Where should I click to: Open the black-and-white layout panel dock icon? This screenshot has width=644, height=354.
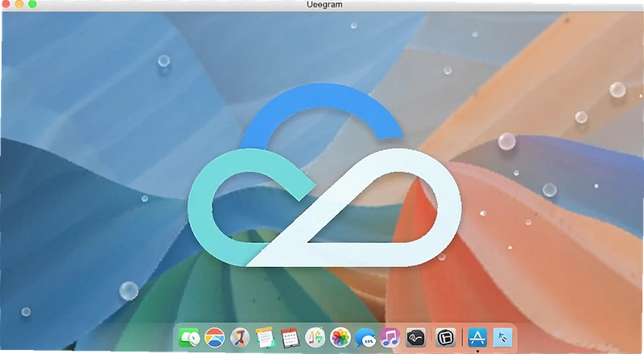click(x=446, y=338)
